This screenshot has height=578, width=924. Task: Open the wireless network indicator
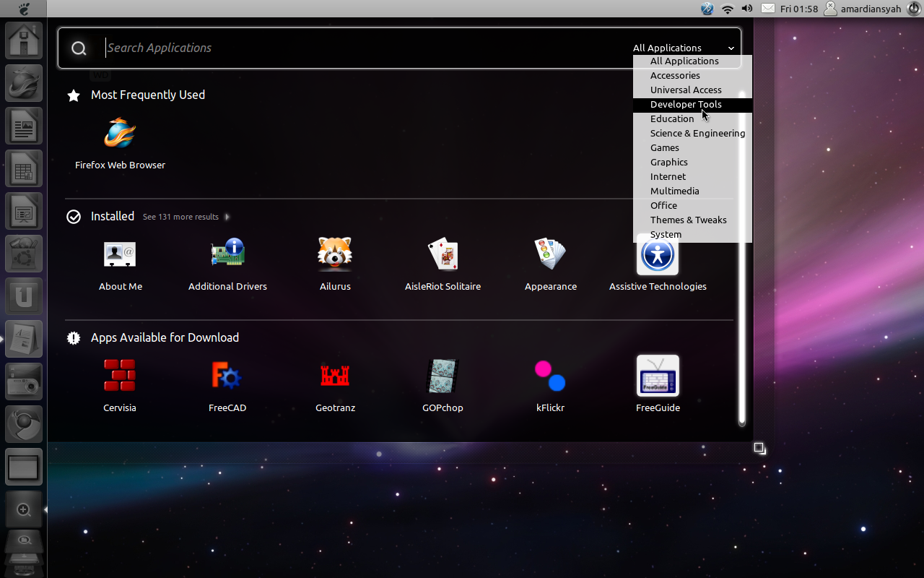pos(728,9)
